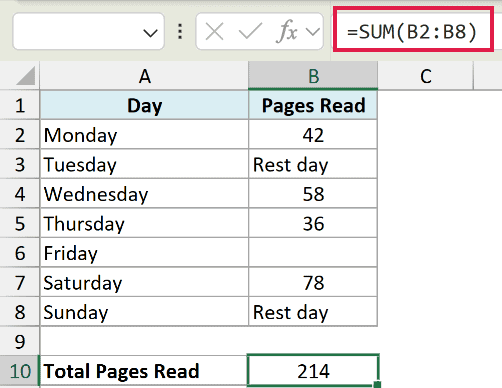Click the formula bar enter checkmark icon
Viewport: 502px width, 388px height.
250,31
